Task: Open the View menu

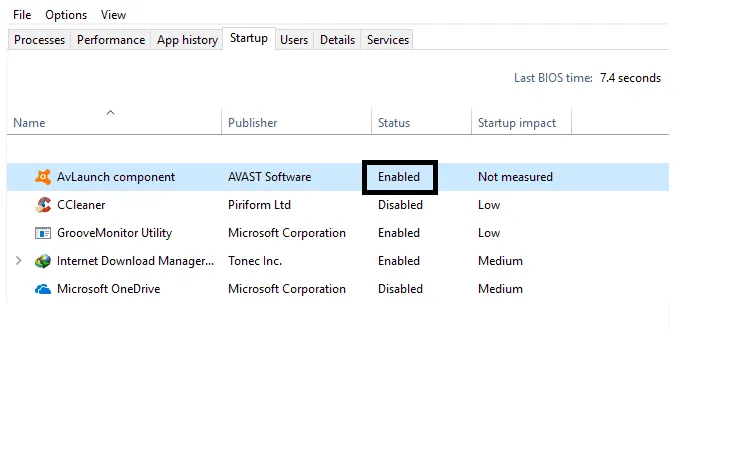Action: (x=113, y=15)
